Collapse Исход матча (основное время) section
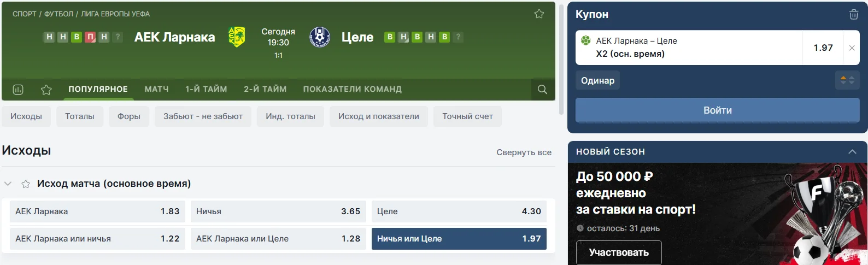Screen dimensions: 868x265 [8, 184]
